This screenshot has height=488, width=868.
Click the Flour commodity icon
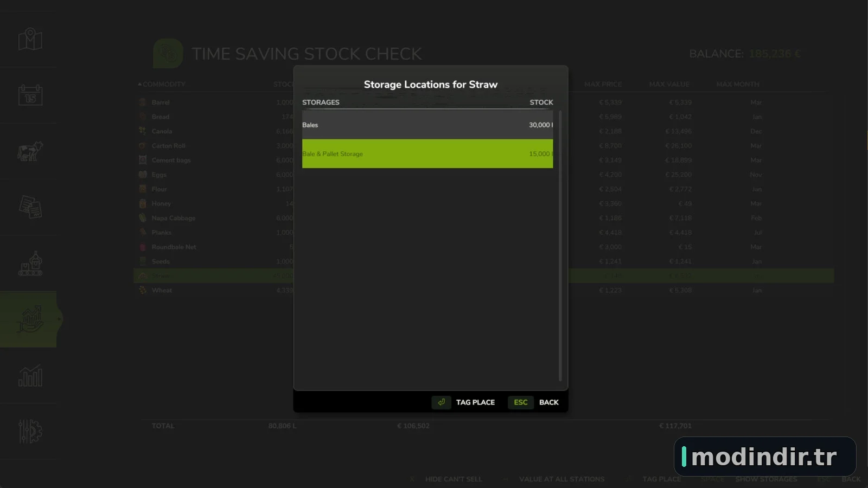click(x=143, y=189)
